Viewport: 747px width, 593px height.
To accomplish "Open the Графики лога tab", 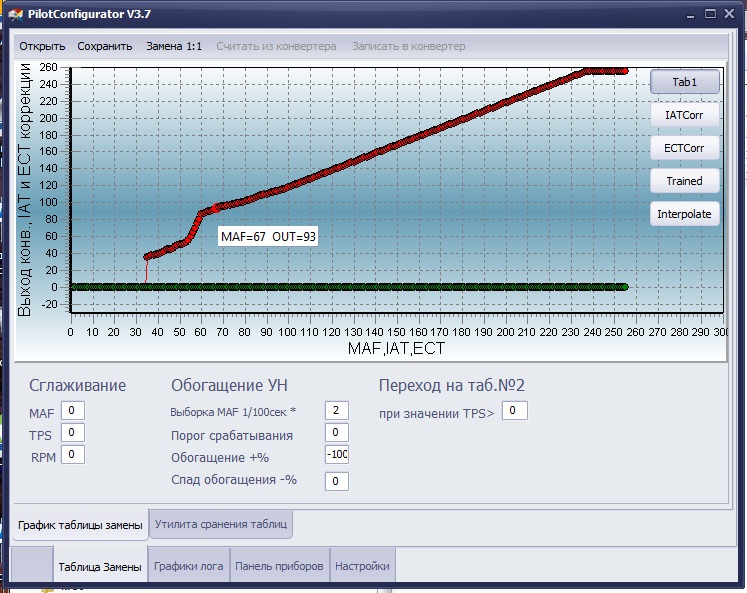I will click(x=189, y=566).
